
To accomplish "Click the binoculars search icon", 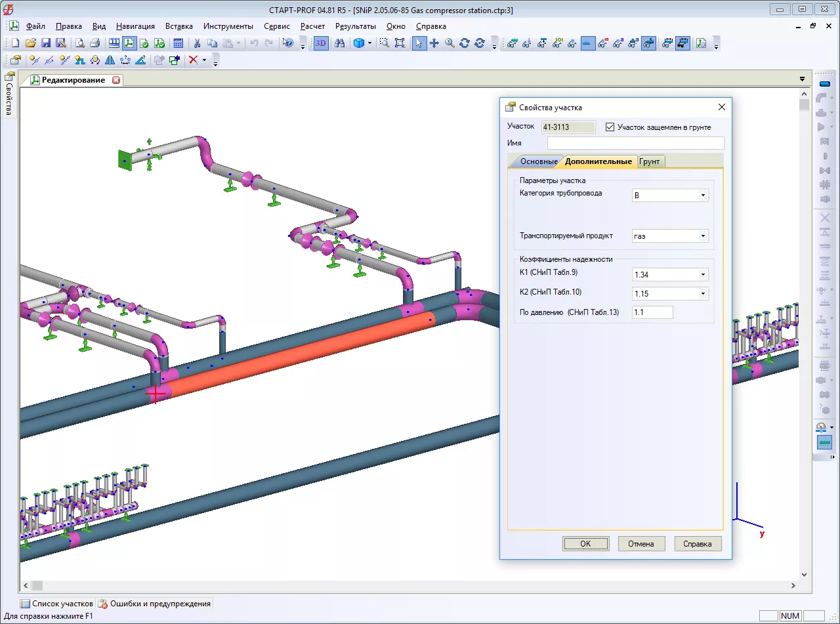I will pyautogui.click(x=340, y=43).
